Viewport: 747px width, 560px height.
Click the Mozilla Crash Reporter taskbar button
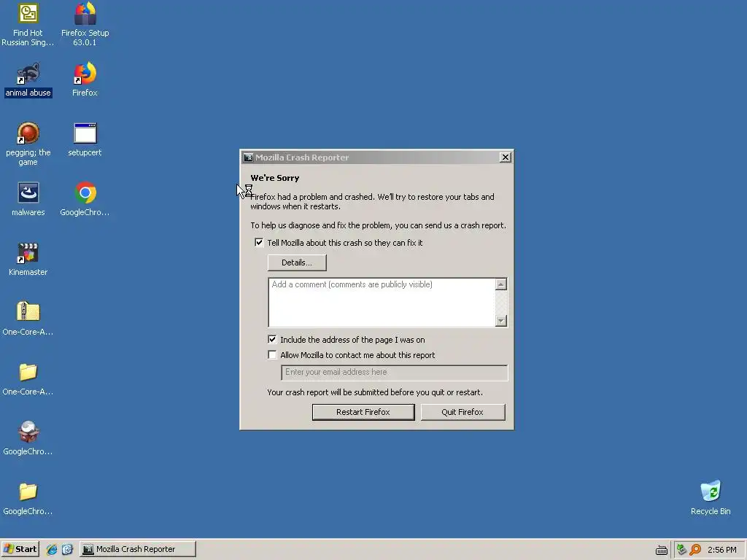point(138,549)
